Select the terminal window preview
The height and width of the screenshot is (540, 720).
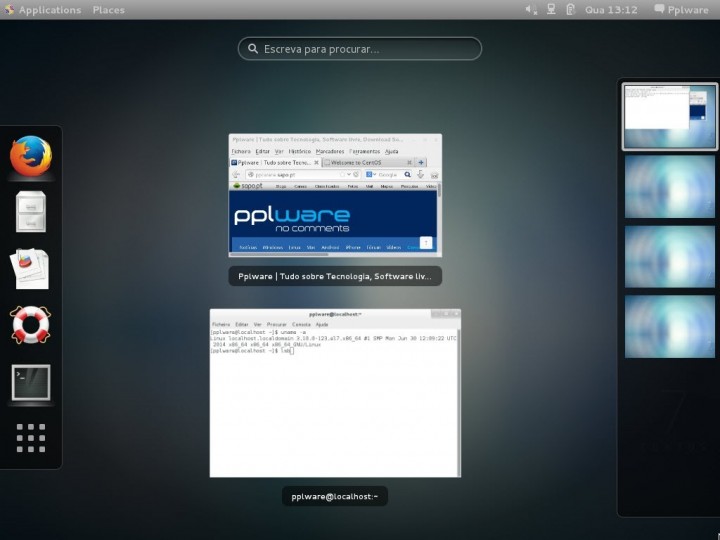point(335,393)
